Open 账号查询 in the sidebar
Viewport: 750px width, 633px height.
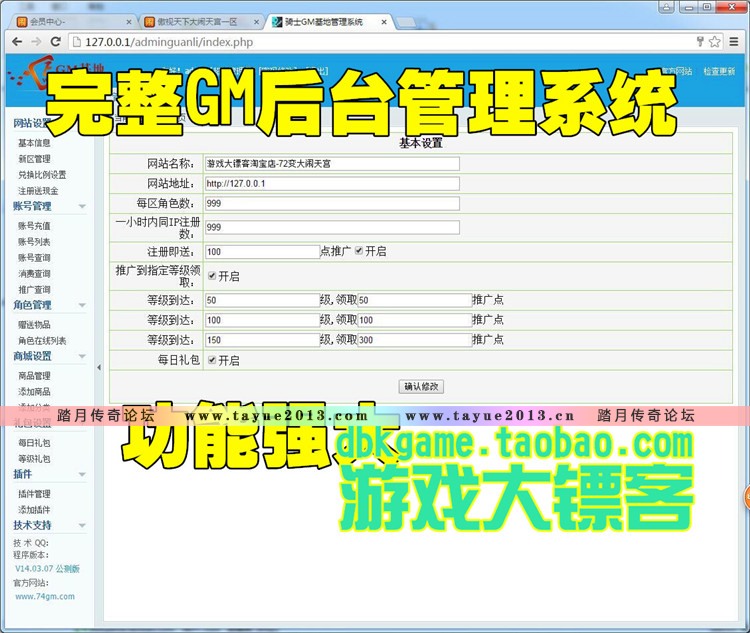point(34,257)
